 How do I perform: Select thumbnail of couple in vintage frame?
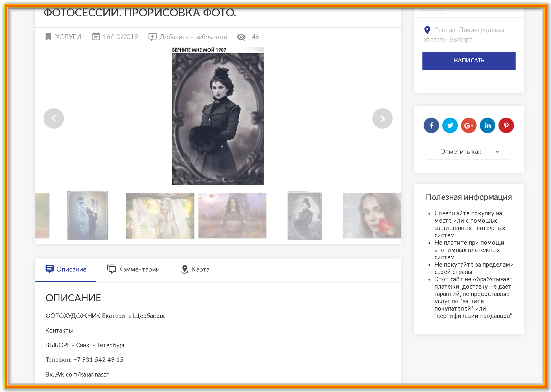click(x=88, y=216)
